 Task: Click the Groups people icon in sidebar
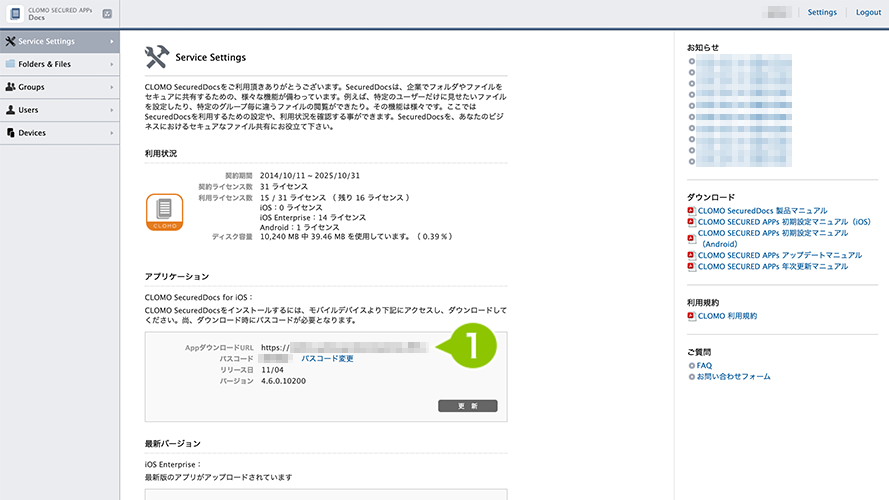10,87
